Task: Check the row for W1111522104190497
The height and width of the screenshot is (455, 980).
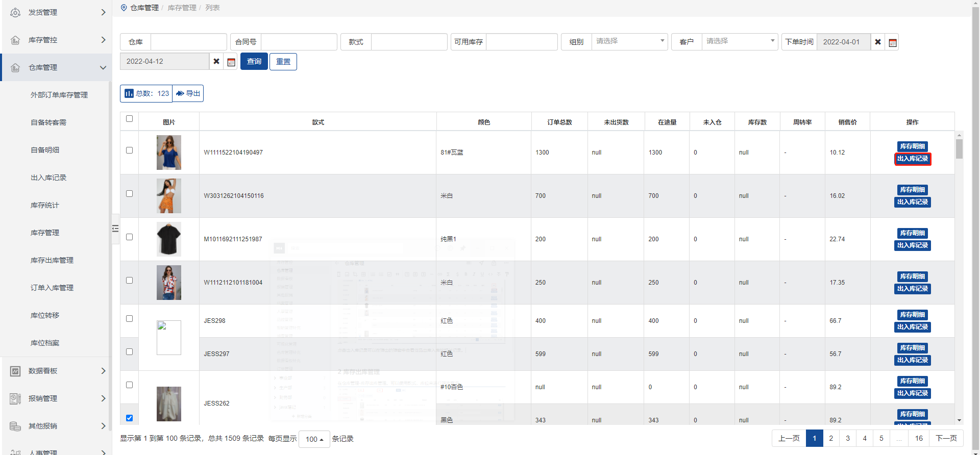Action: [x=129, y=150]
